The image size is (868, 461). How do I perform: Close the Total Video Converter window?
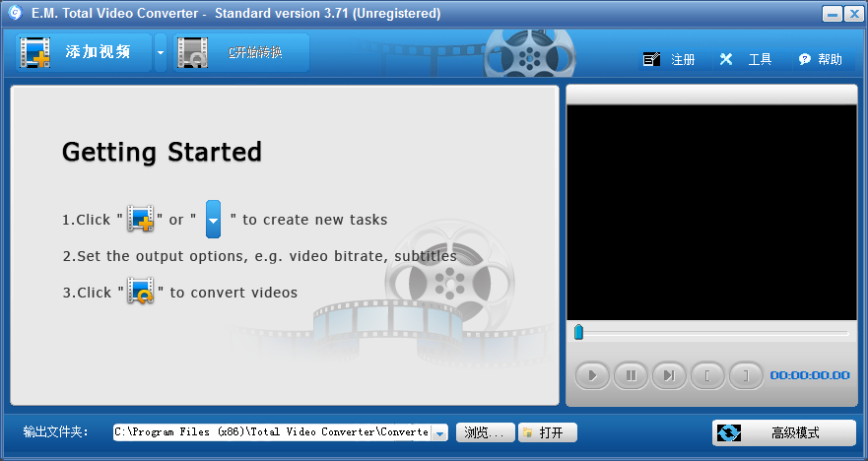pos(854,14)
